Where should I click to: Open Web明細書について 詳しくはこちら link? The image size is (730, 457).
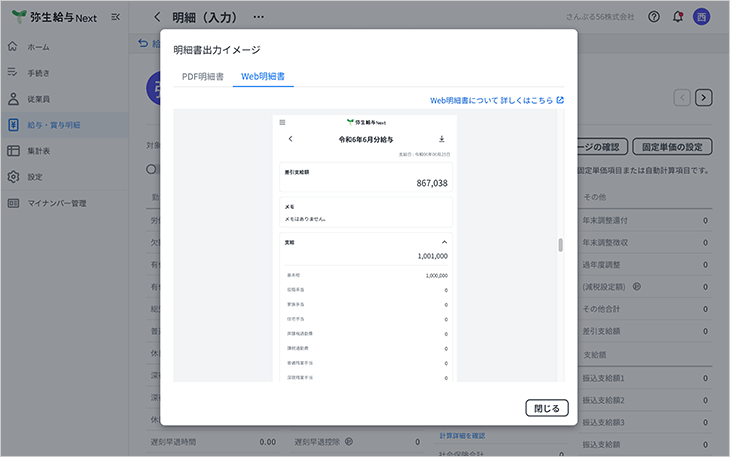(x=497, y=100)
